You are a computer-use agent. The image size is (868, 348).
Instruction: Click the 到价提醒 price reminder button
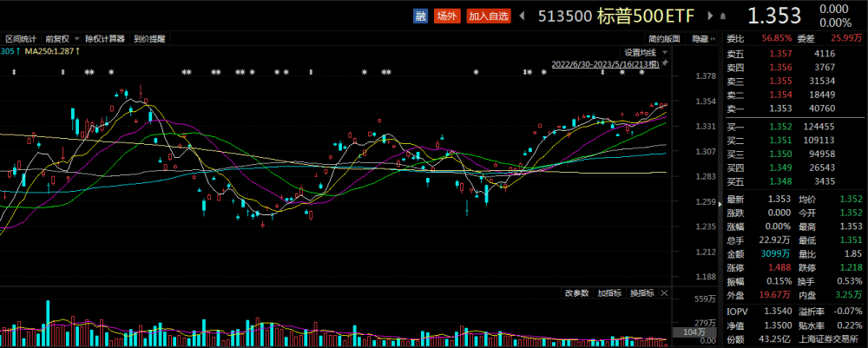pos(149,39)
